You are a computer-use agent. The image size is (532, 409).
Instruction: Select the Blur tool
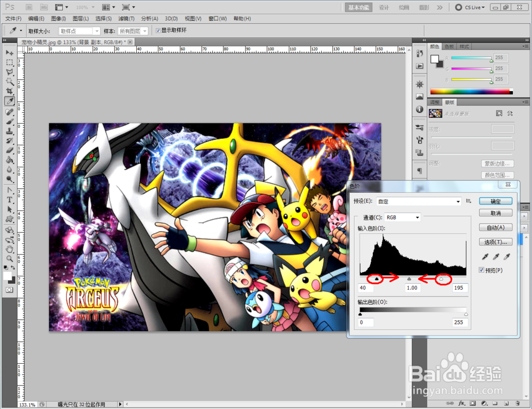point(10,169)
